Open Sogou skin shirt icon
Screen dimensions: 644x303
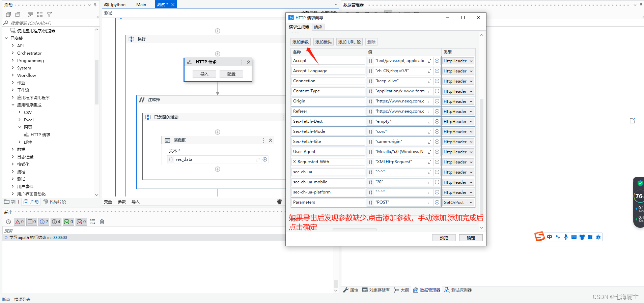pos(582,237)
